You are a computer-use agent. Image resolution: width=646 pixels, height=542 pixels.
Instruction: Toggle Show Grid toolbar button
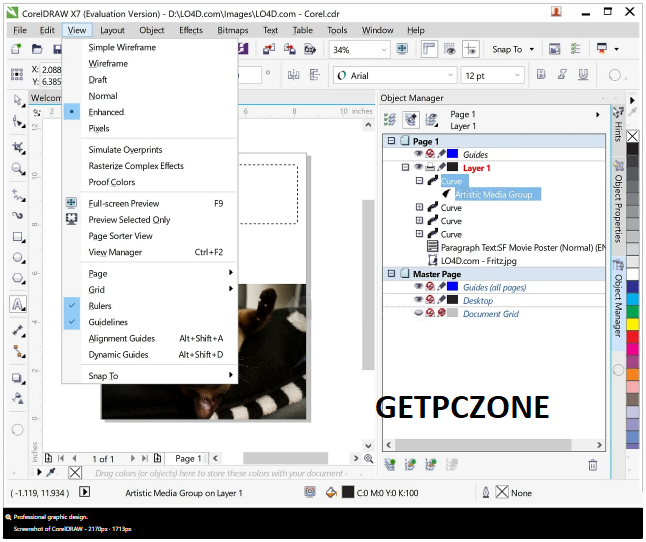tap(450, 49)
